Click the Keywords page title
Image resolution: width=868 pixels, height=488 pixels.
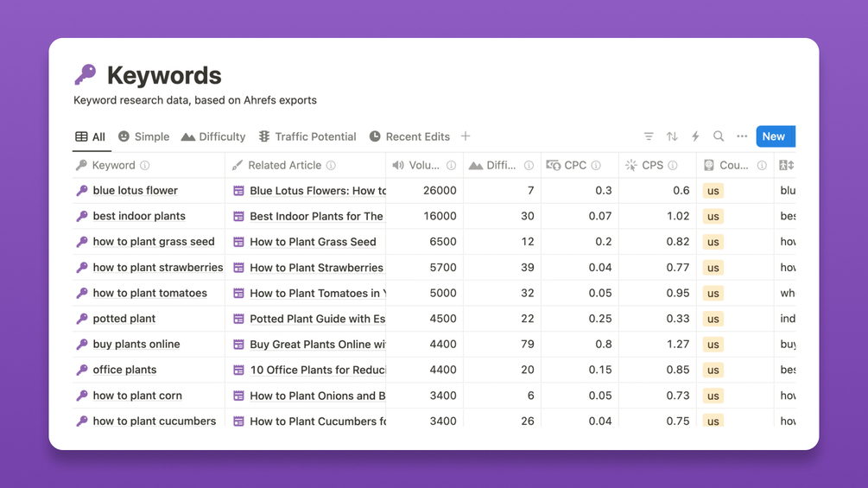point(164,75)
